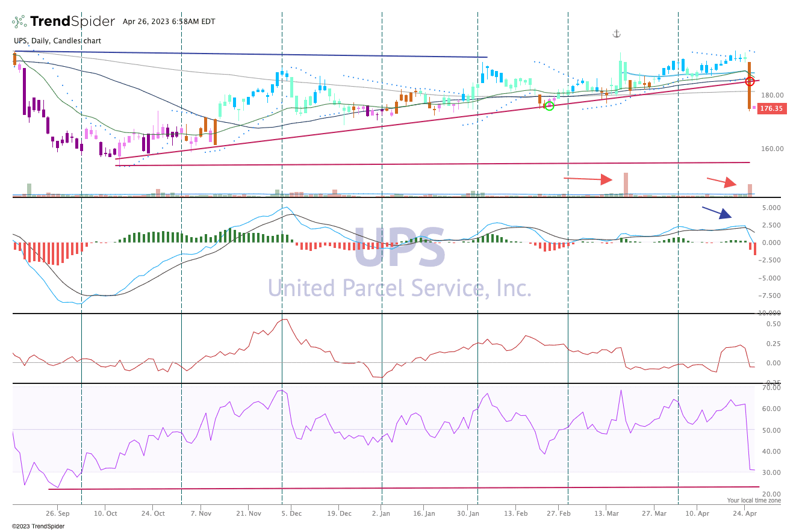Select the red circle marker on the last candle
The width and height of the screenshot is (799, 532).
750,81
